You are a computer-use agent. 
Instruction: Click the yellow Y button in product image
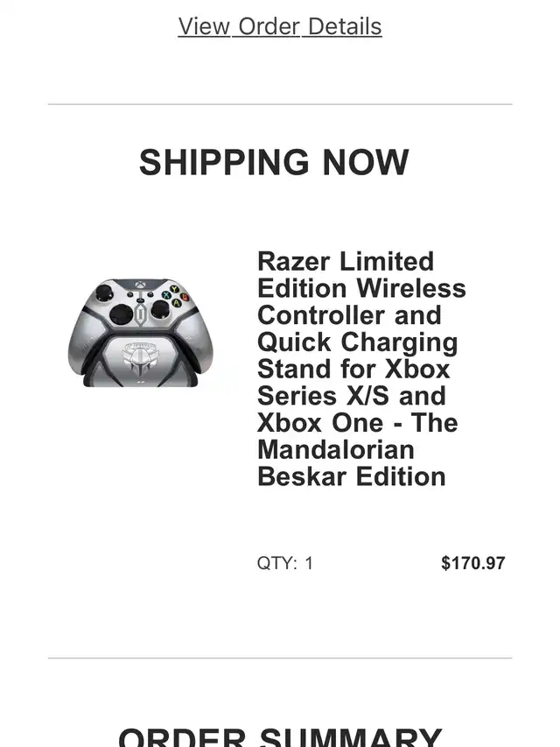point(174,289)
